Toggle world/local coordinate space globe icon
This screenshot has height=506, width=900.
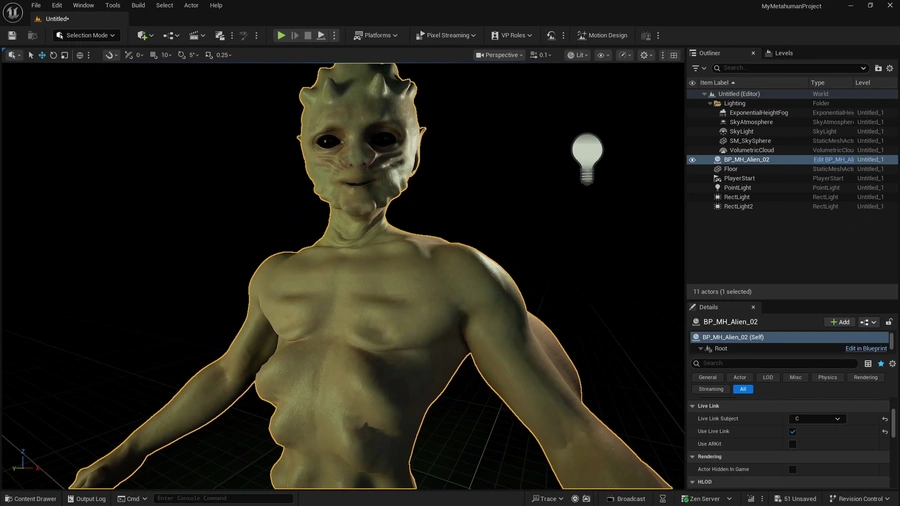(x=80, y=55)
